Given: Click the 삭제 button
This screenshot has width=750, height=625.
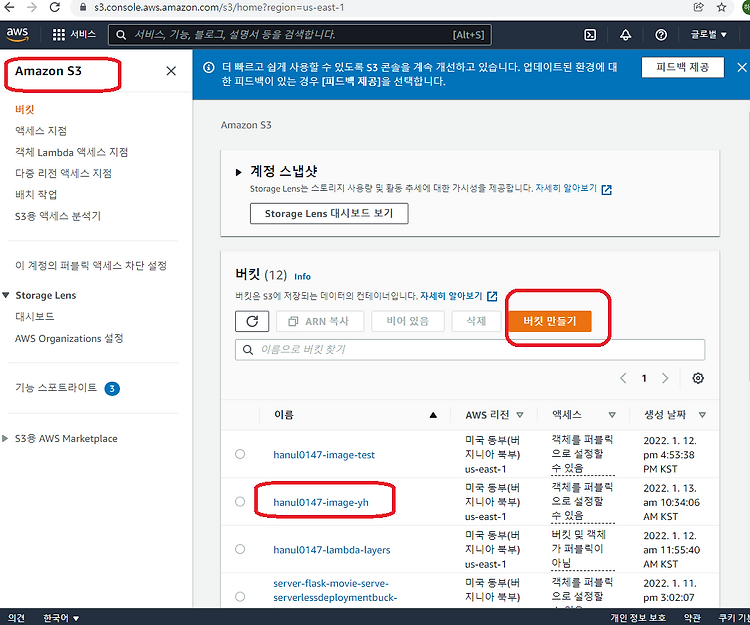Looking at the screenshot, I should [476, 321].
